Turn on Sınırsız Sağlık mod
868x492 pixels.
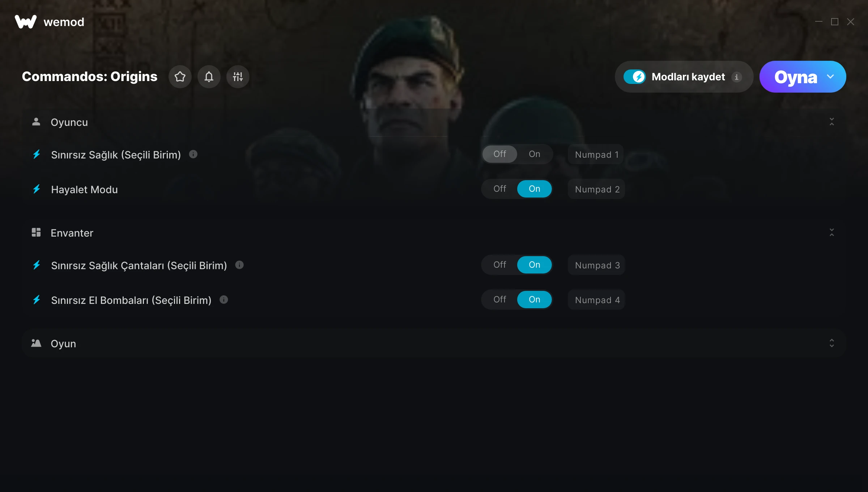[534, 154]
